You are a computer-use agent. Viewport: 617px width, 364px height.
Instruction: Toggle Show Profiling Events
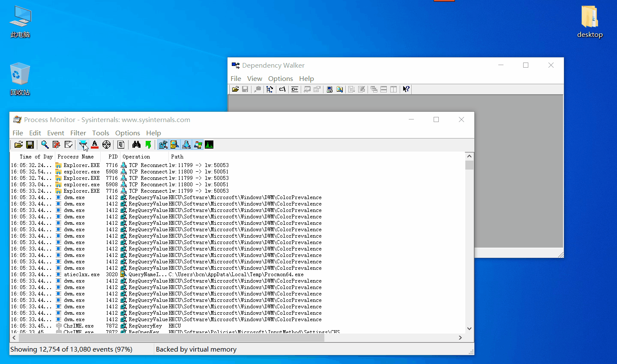pyautogui.click(x=209, y=145)
